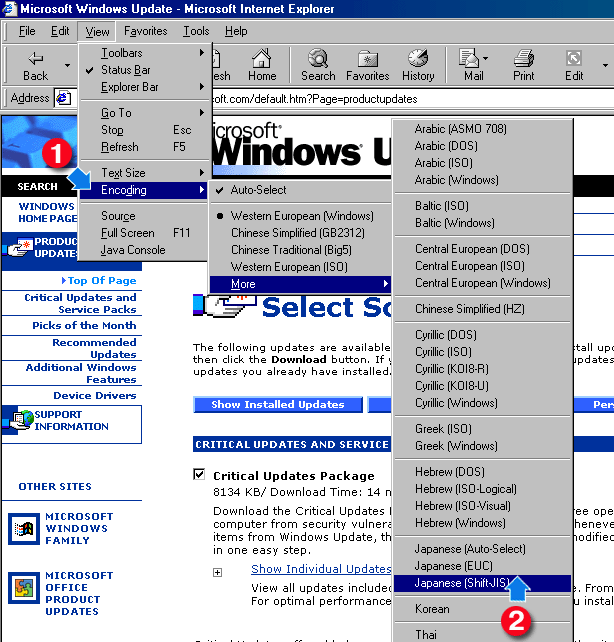Select Chinese Traditional (Big5) encoding
Viewport: 614px width, 642px height.
[300, 250]
